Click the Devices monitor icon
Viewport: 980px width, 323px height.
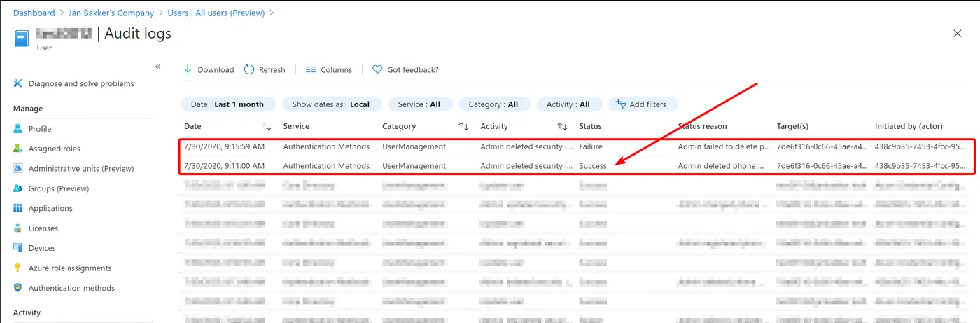17,248
